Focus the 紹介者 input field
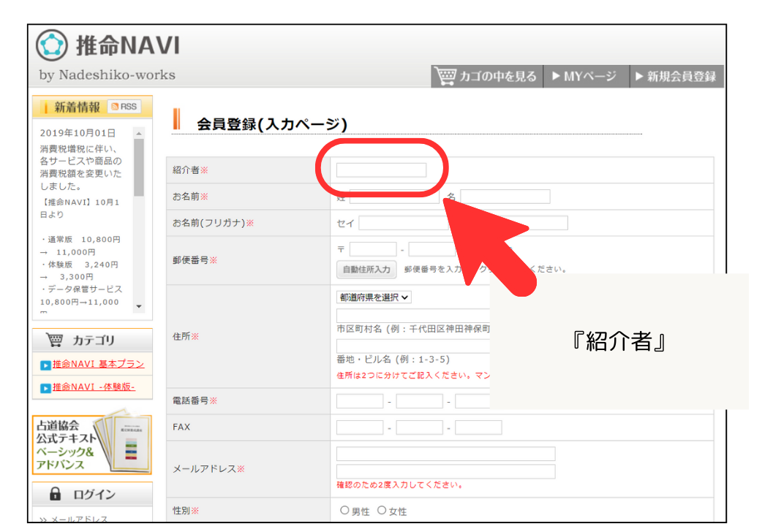This screenshot has height=532, width=773. (x=381, y=170)
